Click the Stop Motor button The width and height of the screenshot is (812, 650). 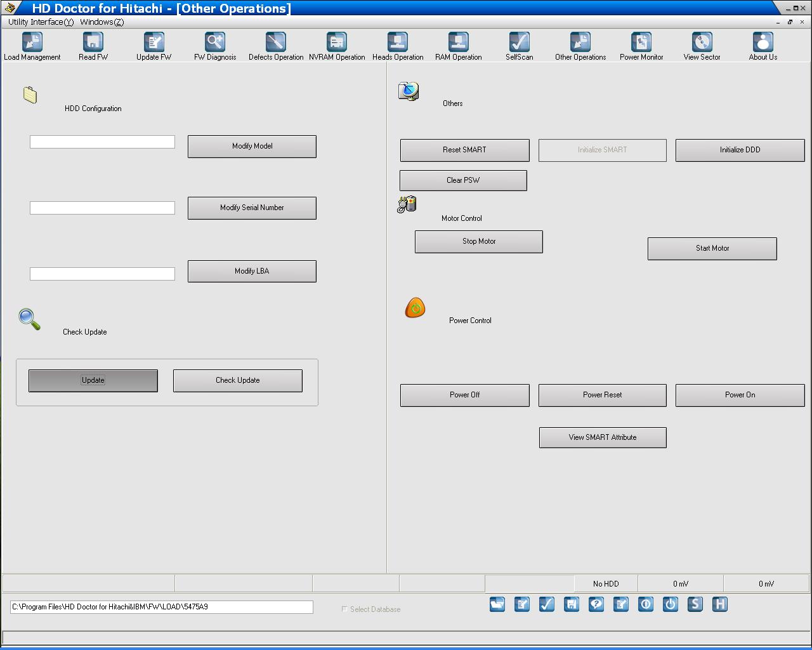479,241
